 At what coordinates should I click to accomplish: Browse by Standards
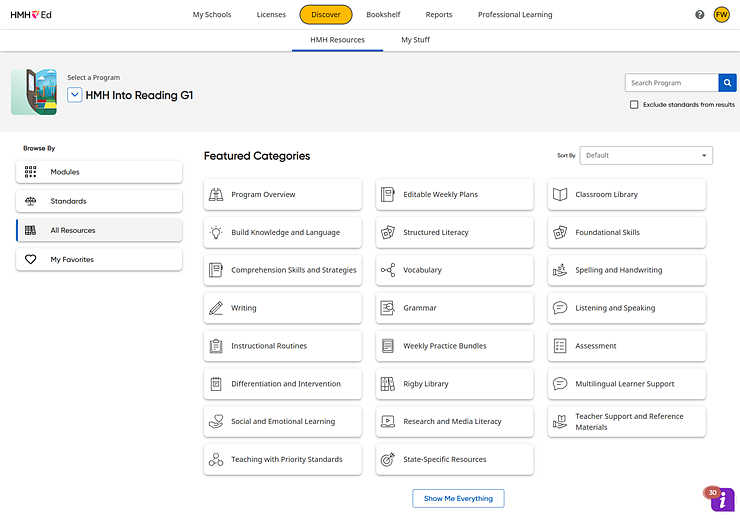pos(99,201)
